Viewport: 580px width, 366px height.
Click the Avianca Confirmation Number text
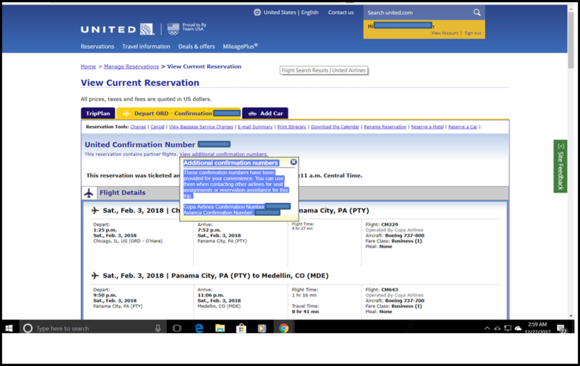click(x=218, y=212)
